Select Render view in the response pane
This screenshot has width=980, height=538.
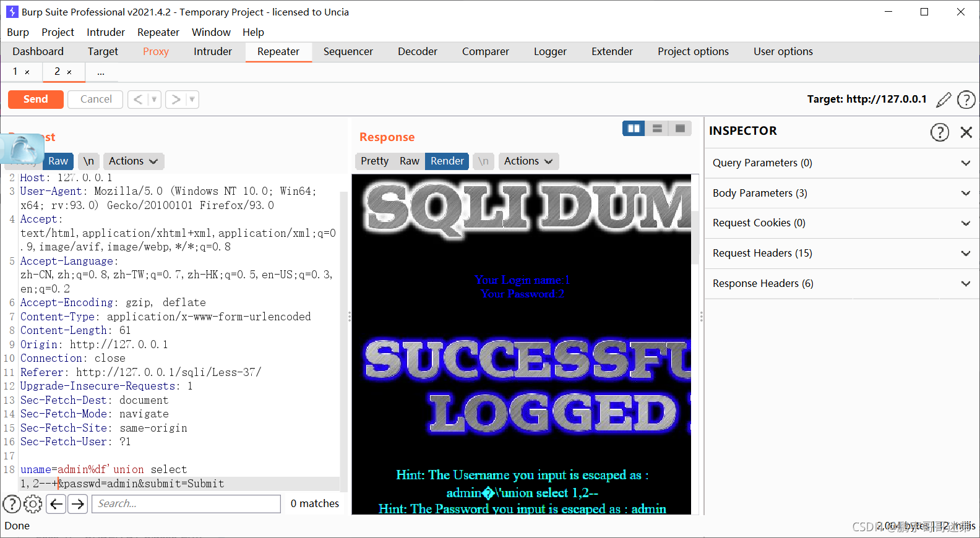tap(447, 161)
